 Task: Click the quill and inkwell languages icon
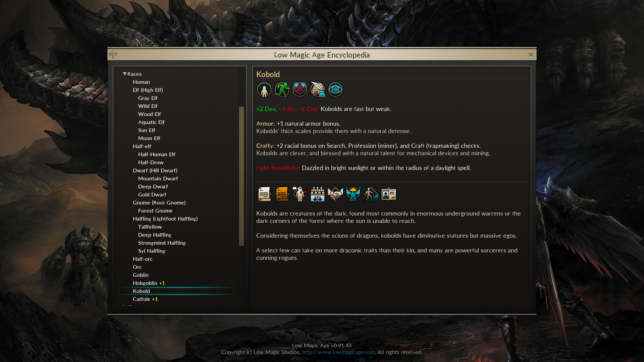[318, 90]
